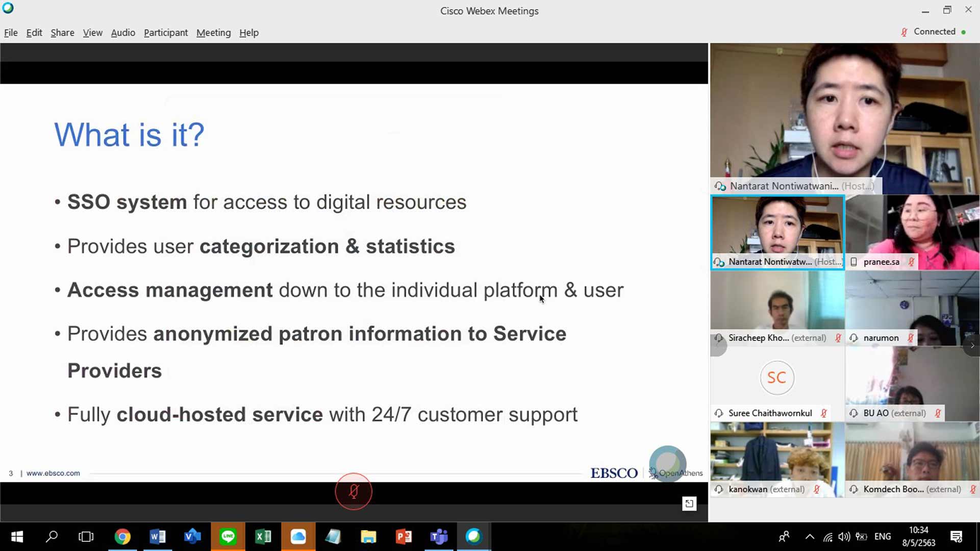
Task: Click the exit fullscreen icon on shared content
Action: tap(689, 504)
